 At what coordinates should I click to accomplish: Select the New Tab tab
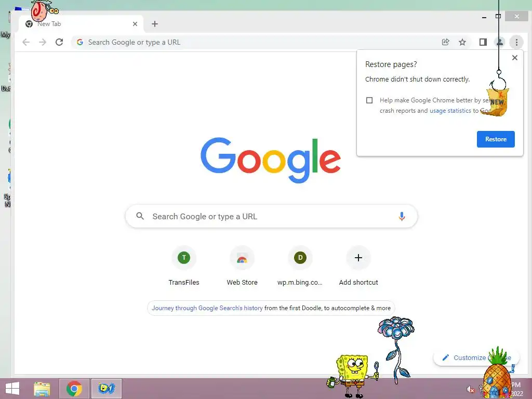pos(81,24)
